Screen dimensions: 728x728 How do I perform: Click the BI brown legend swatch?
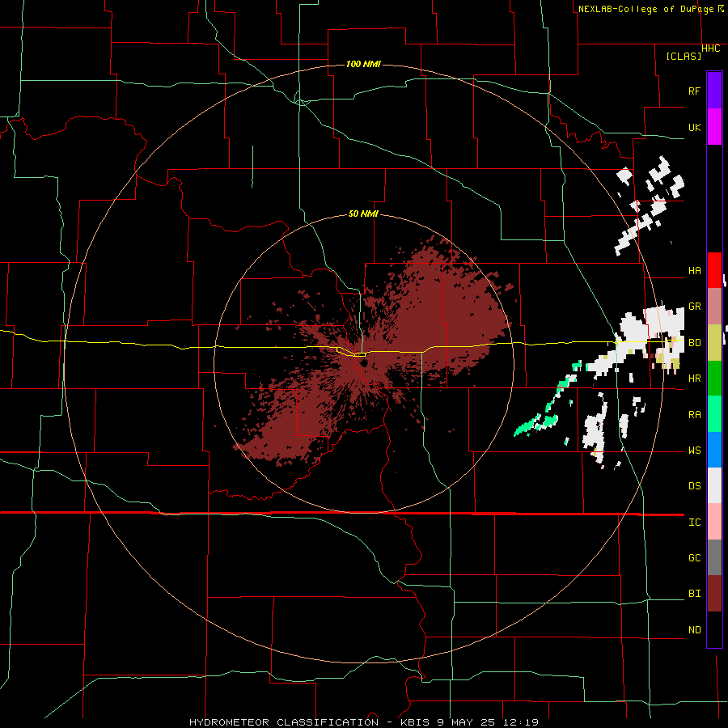714,594
